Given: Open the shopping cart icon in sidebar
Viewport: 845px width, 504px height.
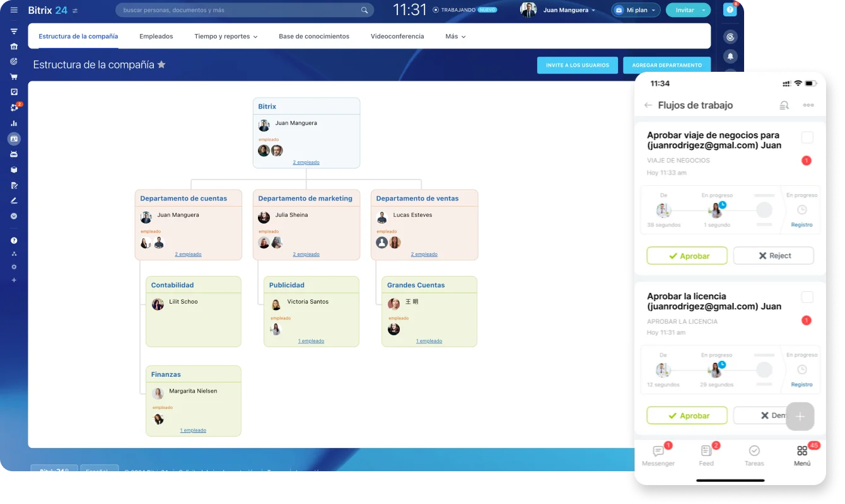Looking at the screenshot, I should [14, 77].
